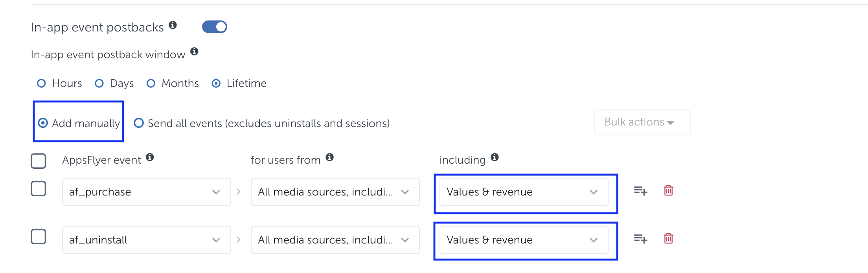This screenshot has width=868, height=273.
Task: Open Values & revenue dropdown for af_purchase
Action: point(524,192)
